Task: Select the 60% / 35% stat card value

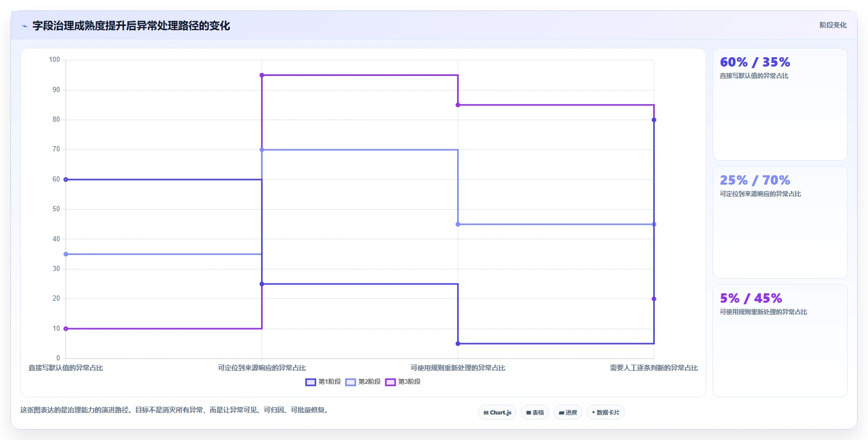Action: click(755, 62)
